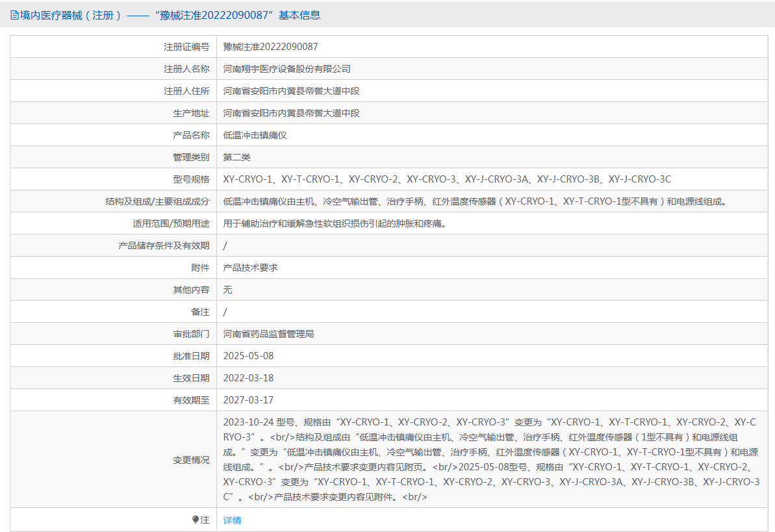This screenshot has height=532, width=775.
Task: Click the 其他内容 label
Action: (191, 290)
